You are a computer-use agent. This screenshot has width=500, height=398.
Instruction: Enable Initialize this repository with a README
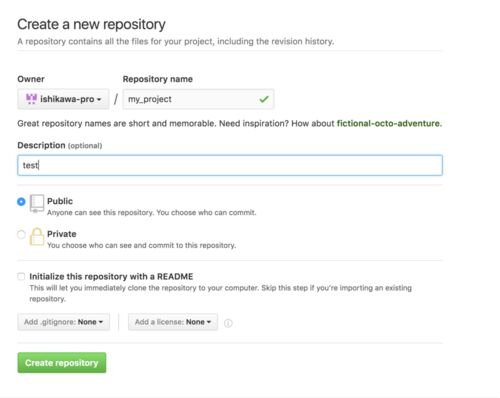[21, 276]
